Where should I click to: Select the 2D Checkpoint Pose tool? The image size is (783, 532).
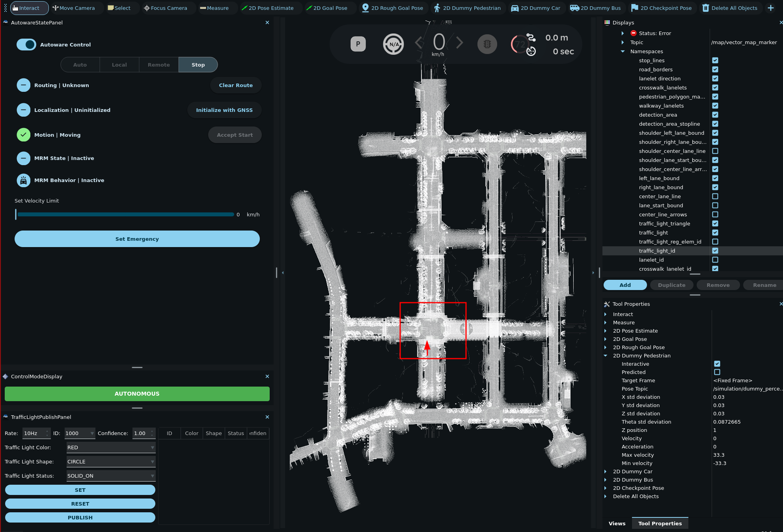662,8
